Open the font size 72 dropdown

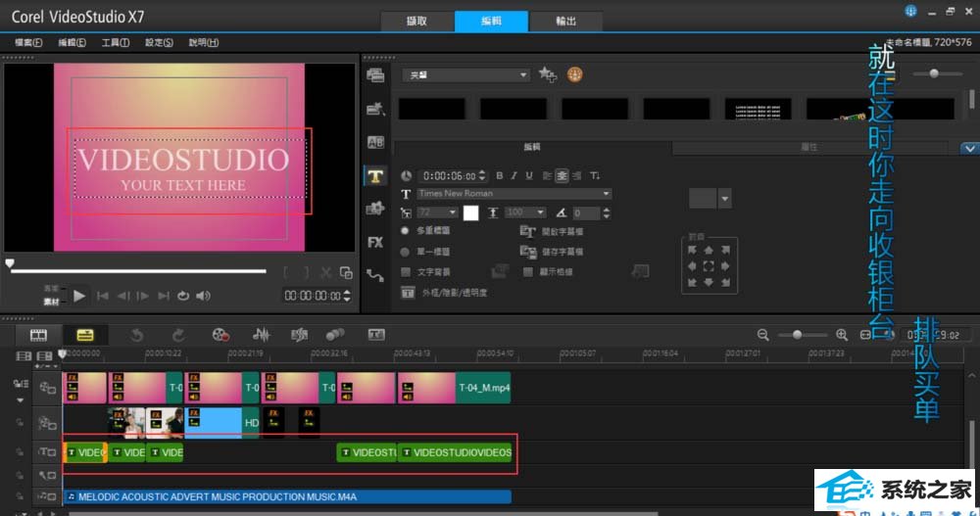pos(437,212)
